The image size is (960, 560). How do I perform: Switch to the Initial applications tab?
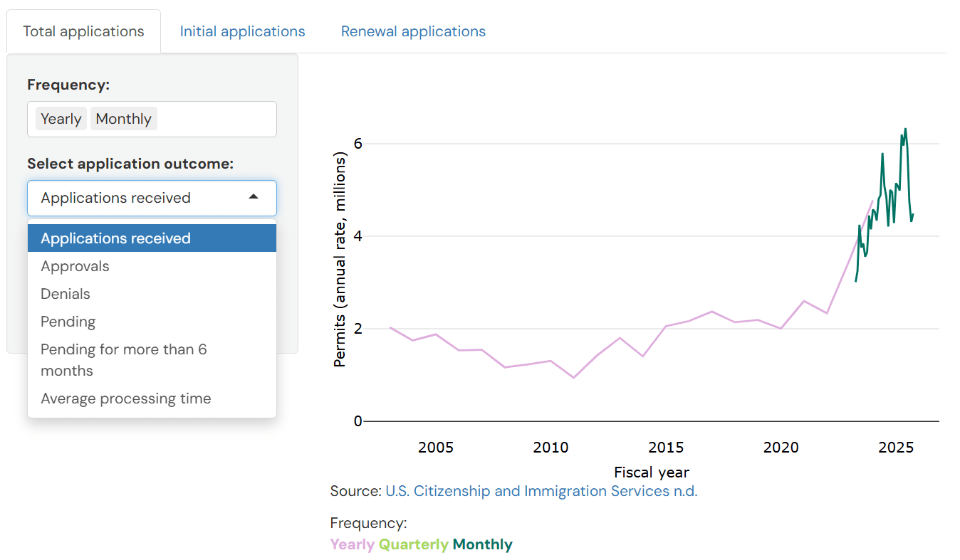click(x=242, y=31)
